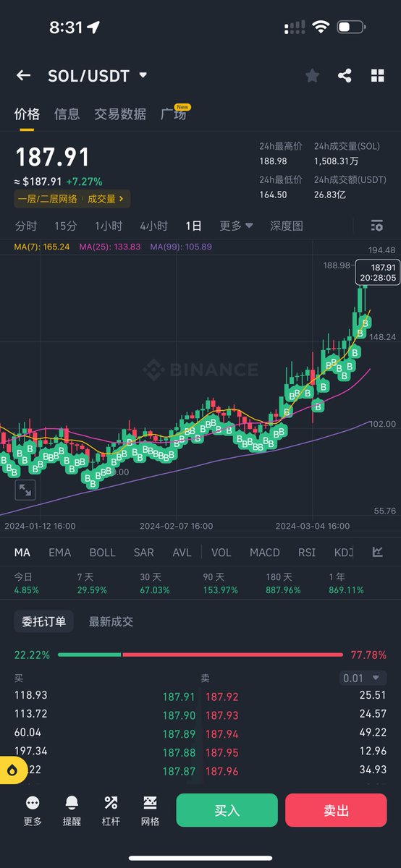Switch to the 价格 tab
The image size is (401, 868).
tap(27, 114)
